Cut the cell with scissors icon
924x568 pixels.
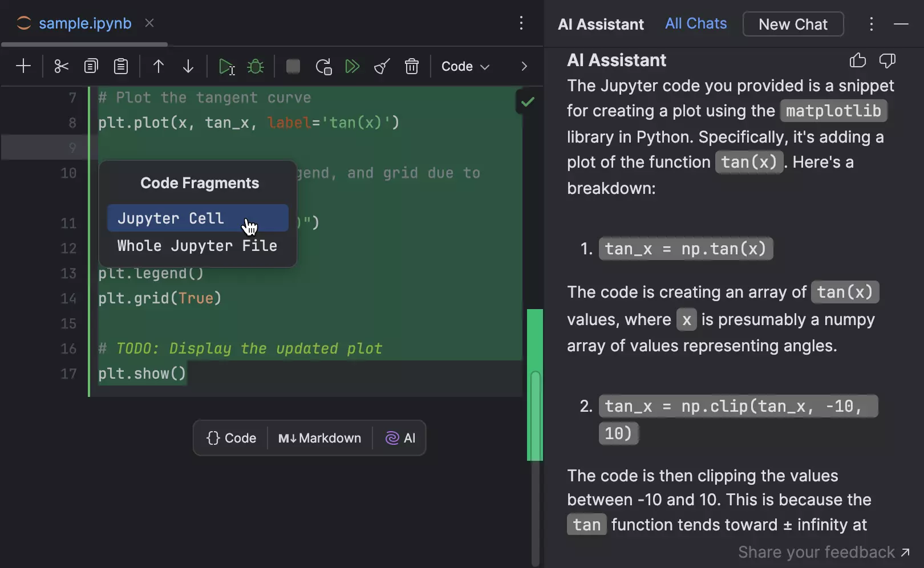61,66
